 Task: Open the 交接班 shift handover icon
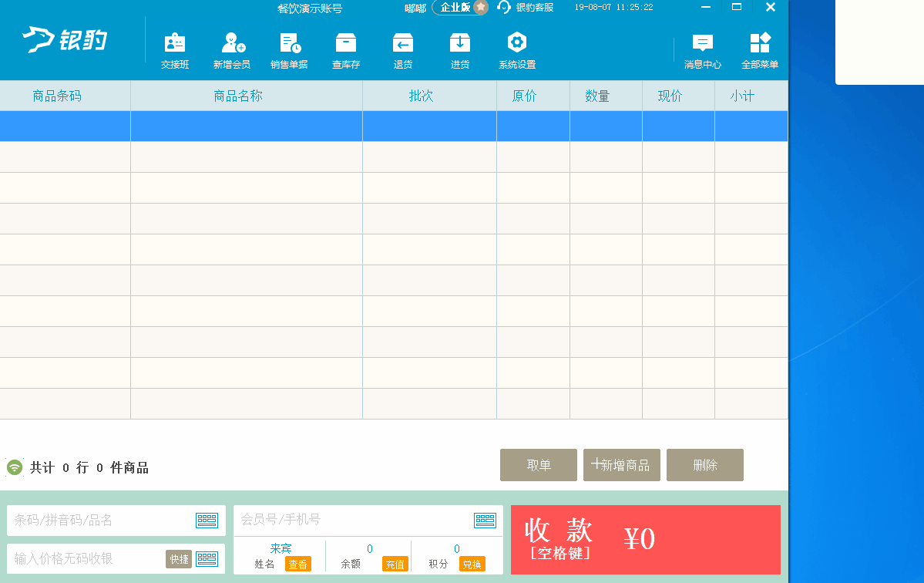[174, 51]
